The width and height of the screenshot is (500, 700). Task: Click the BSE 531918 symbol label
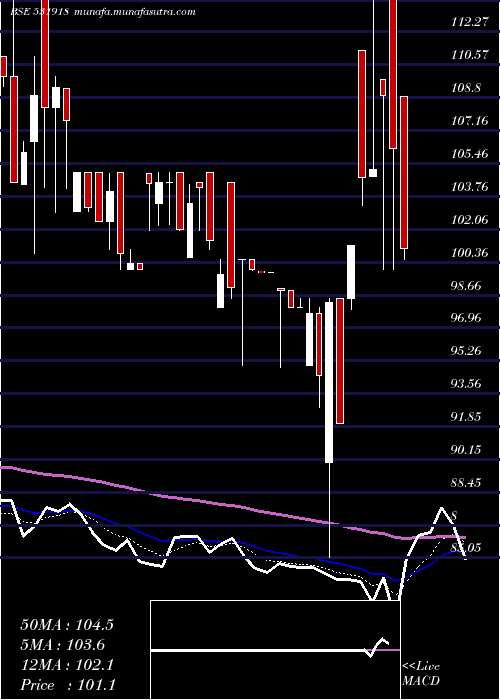39,12
